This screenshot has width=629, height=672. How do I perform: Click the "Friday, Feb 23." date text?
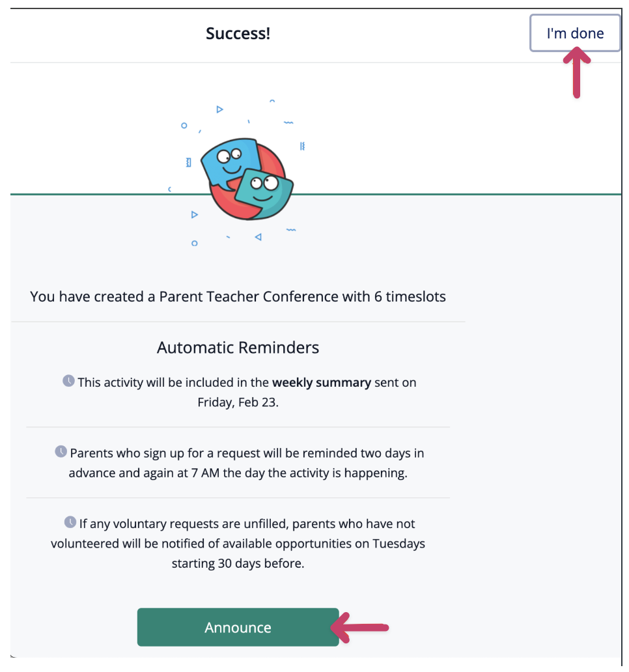[x=238, y=402]
